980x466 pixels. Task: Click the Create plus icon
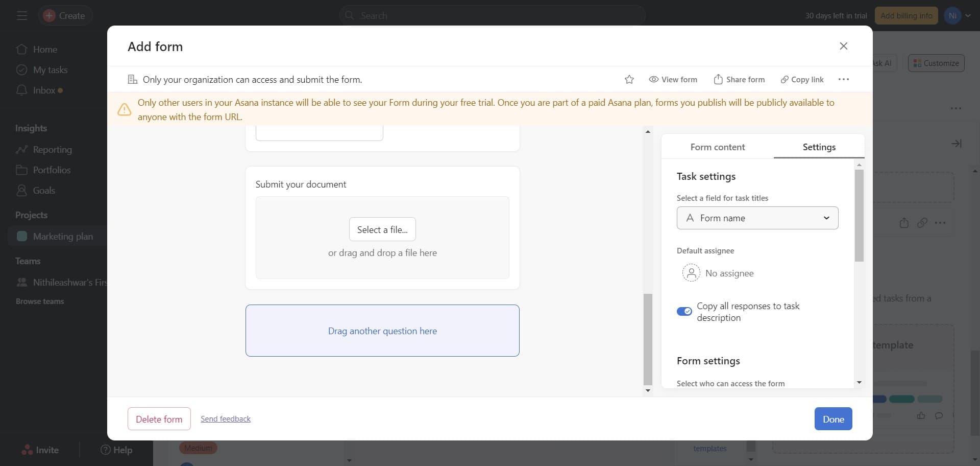49,15
